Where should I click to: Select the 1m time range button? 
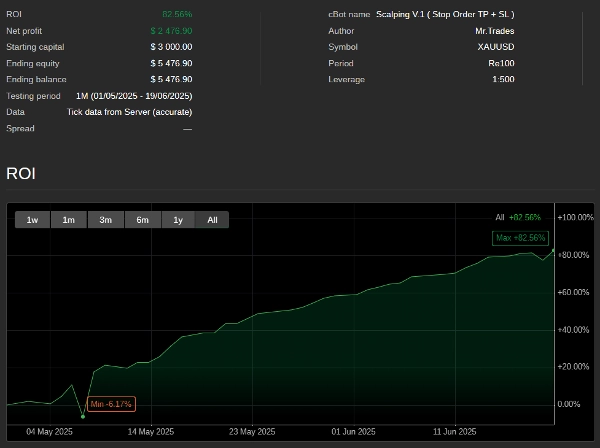click(69, 219)
